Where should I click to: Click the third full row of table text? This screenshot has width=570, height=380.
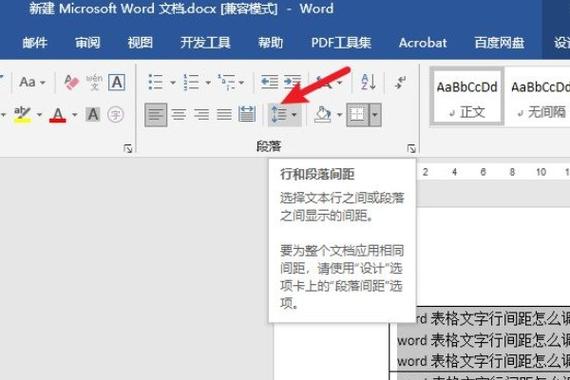483,361
